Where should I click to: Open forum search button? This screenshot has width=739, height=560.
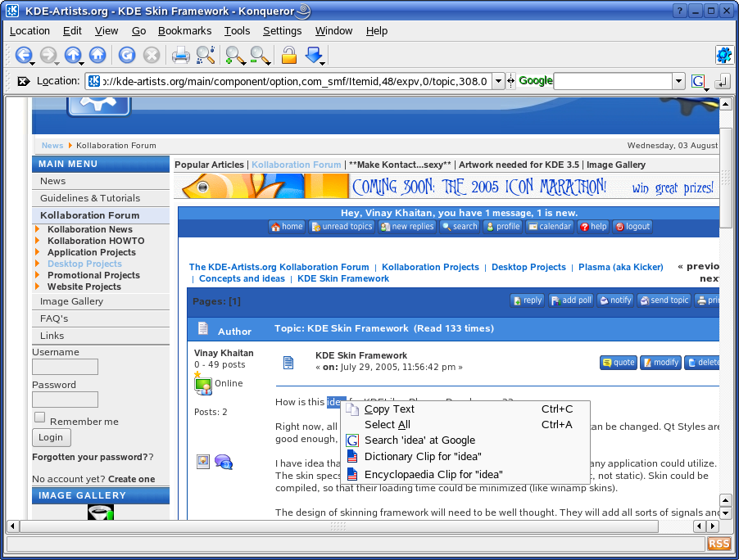[x=460, y=227]
